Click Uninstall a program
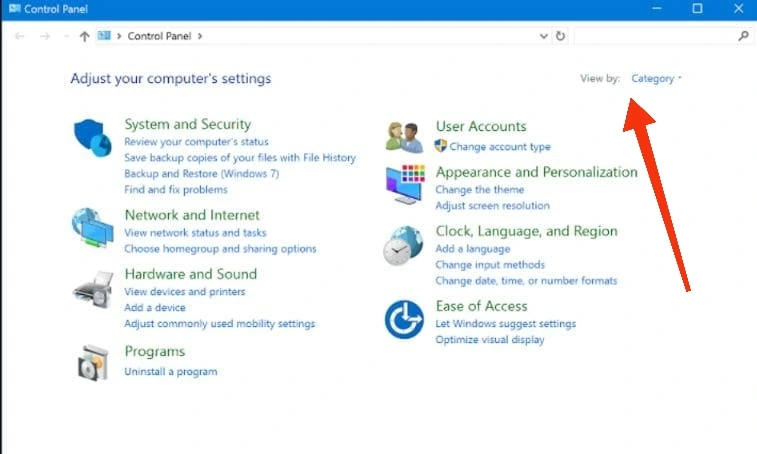The image size is (757, 454). tap(170, 371)
